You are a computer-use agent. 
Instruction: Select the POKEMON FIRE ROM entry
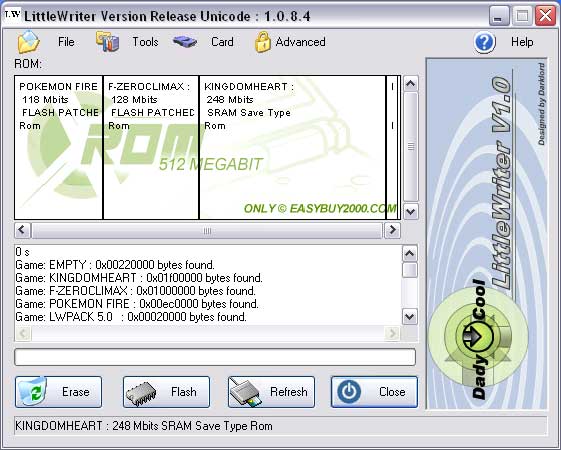(x=59, y=147)
